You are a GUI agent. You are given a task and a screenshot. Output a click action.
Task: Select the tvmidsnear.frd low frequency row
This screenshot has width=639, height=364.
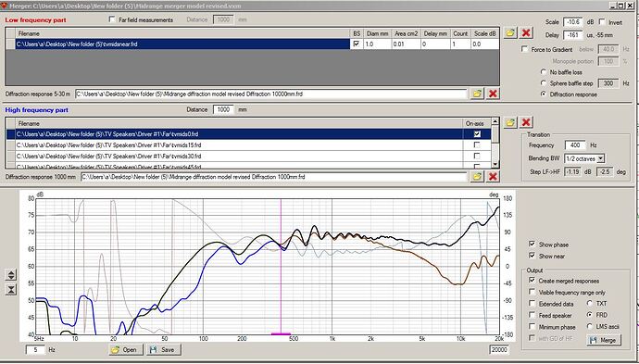pyautogui.click(x=182, y=44)
